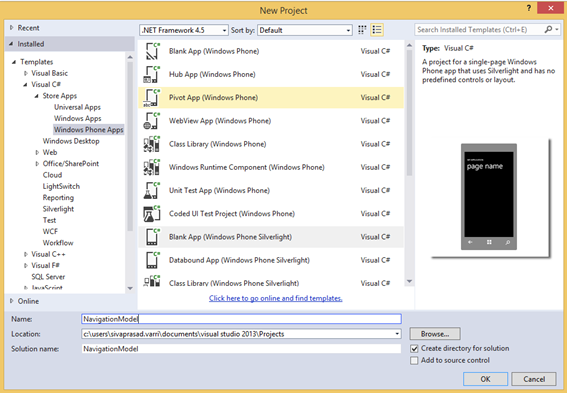Expand the Online section
The height and width of the screenshot is (393, 567).
pyautogui.click(x=12, y=301)
